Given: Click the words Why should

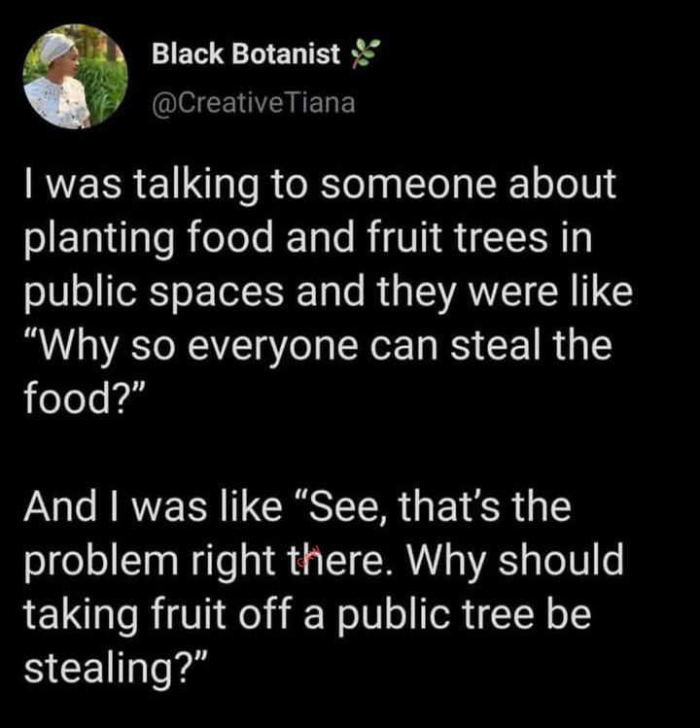Looking at the screenshot, I should (515, 560).
